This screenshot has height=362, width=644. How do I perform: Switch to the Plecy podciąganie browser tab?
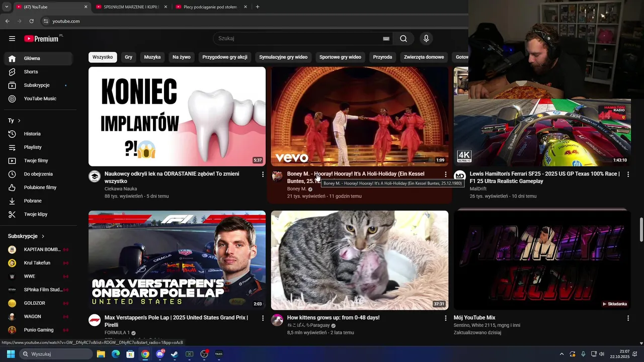tap(210, 7)
